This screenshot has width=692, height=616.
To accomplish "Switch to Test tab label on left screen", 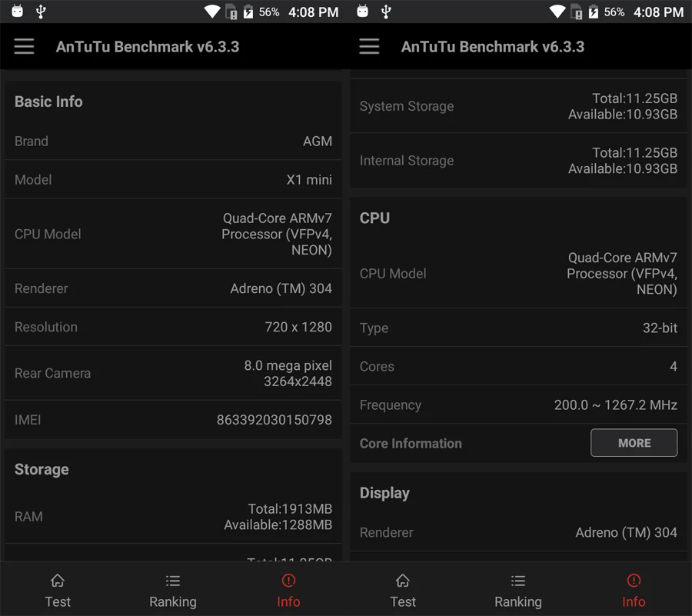I will click(58, 601).
